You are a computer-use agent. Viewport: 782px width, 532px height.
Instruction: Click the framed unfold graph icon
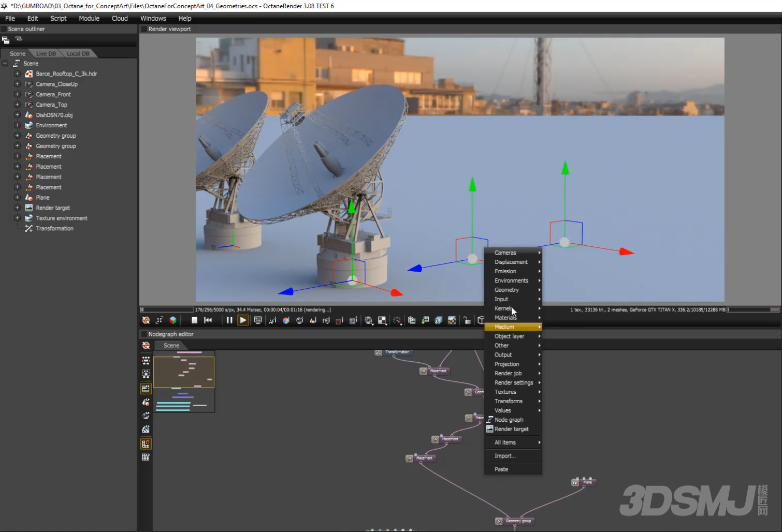tap(146, 374)
